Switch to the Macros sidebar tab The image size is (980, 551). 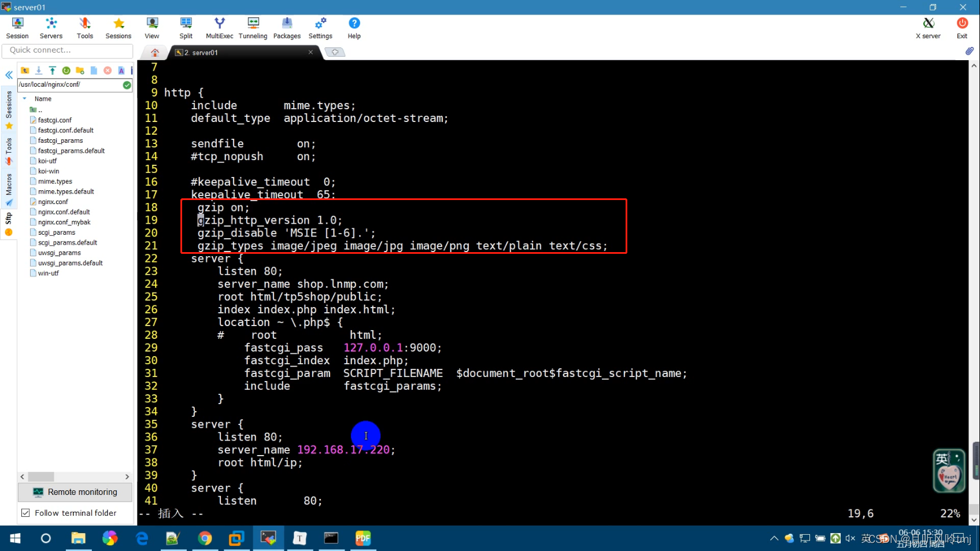9,190
